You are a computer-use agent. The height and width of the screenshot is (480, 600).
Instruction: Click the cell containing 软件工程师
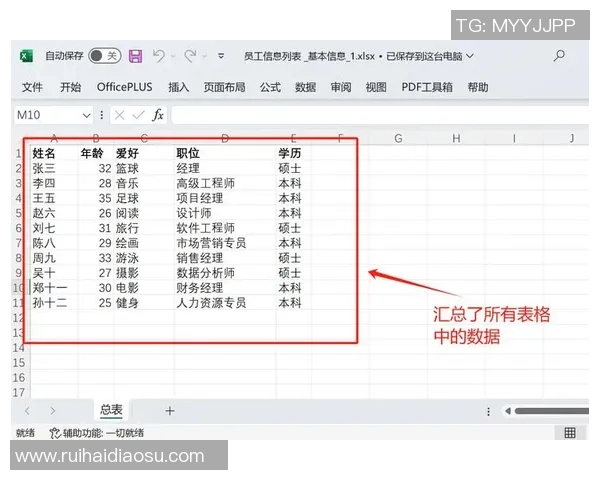pyautogui.click(x=225, y=228)
